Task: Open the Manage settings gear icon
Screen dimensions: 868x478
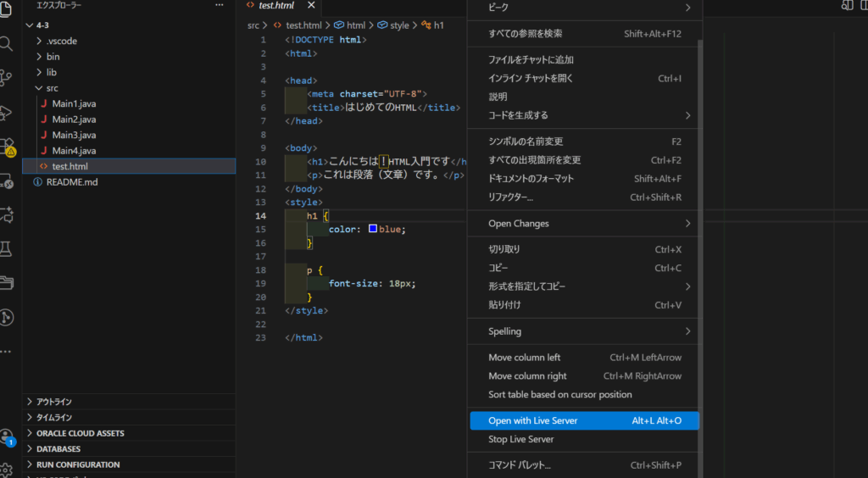Action: tap(7, 470)
